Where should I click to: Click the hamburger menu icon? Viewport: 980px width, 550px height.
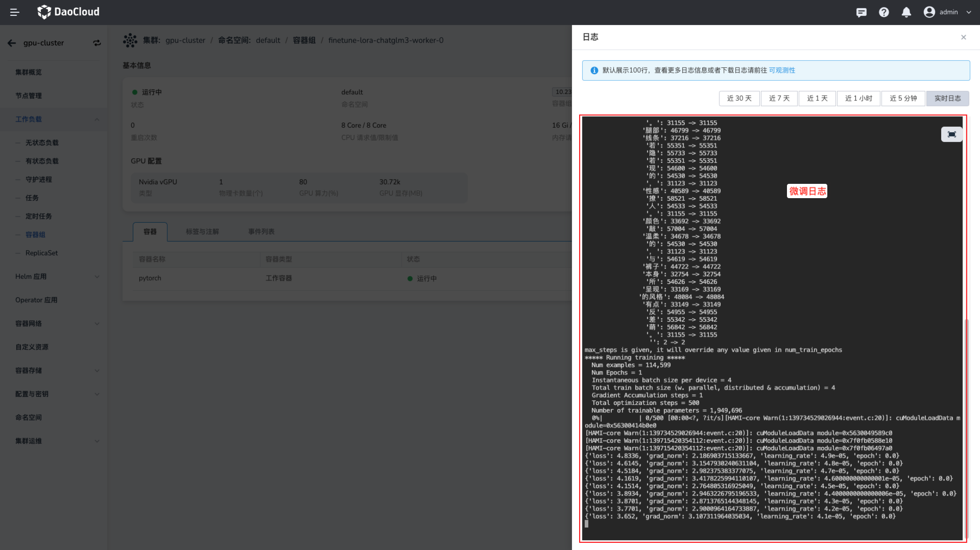[x=14, y=12]
